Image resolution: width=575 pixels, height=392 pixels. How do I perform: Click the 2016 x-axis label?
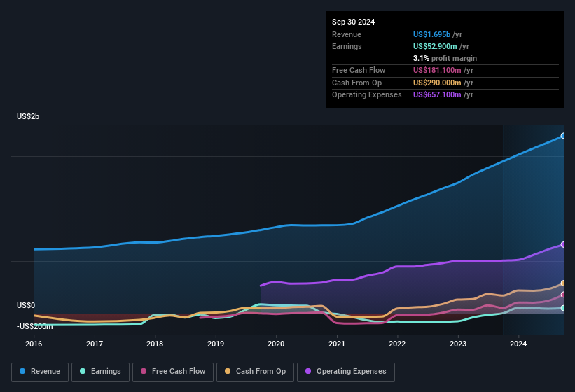click(x=34, y=344)
